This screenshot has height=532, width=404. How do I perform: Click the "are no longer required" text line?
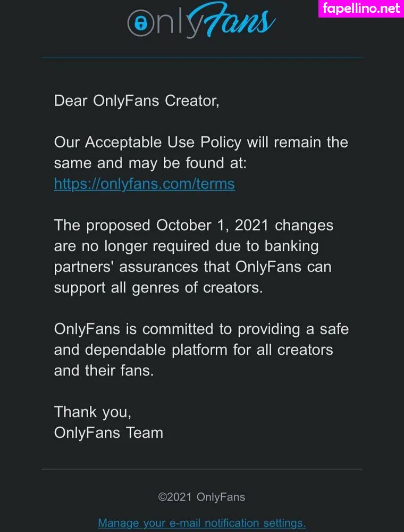point(186,246)
